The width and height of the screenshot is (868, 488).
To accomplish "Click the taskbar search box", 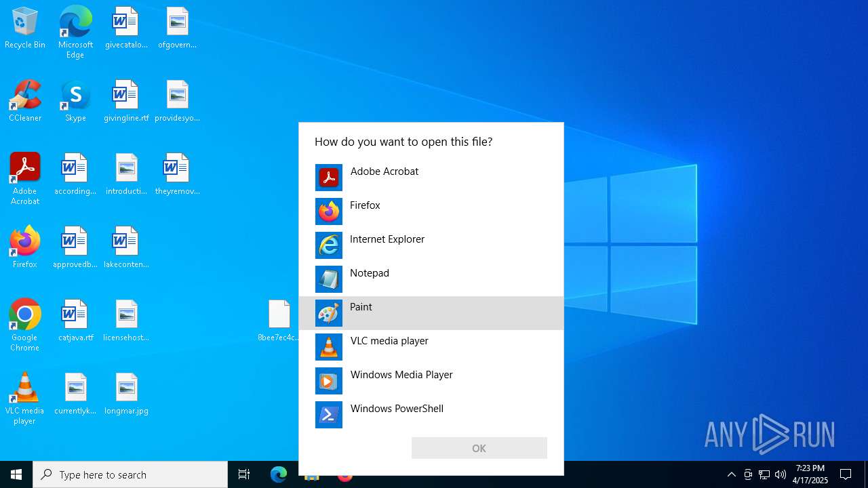I will pos(130,474).
